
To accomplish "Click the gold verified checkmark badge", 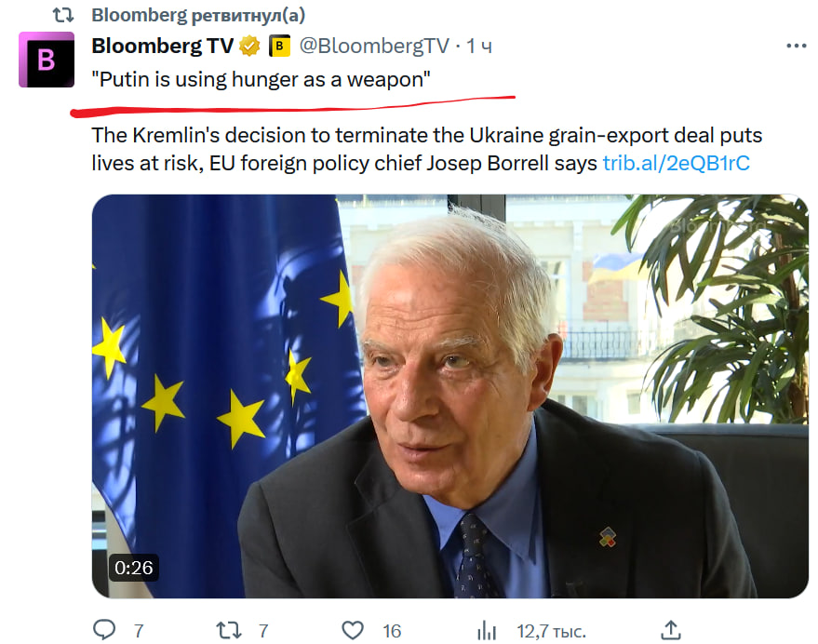I will [x=249, y=46].
